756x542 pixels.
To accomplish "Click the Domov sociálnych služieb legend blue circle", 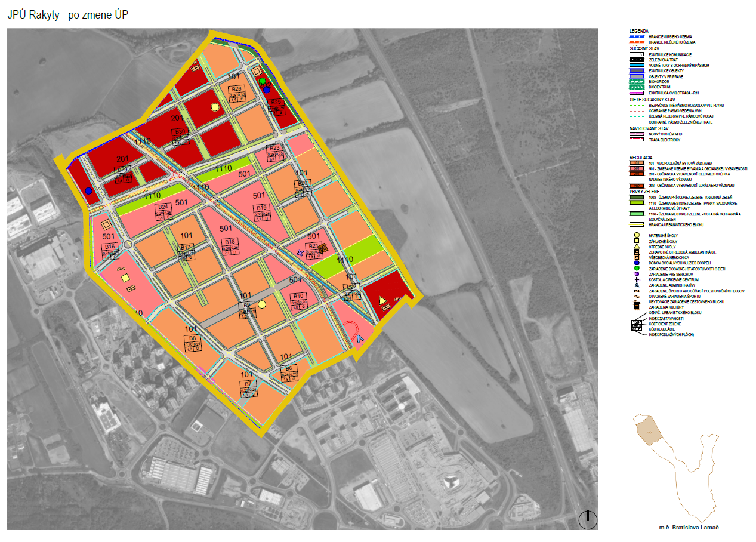I will 637,263.
